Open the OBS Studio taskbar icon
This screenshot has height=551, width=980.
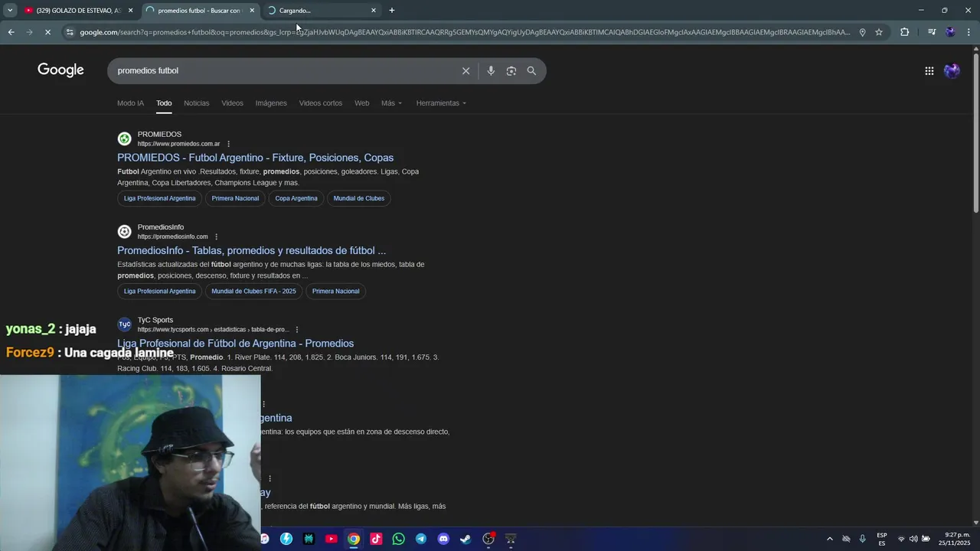click(488, 539)
